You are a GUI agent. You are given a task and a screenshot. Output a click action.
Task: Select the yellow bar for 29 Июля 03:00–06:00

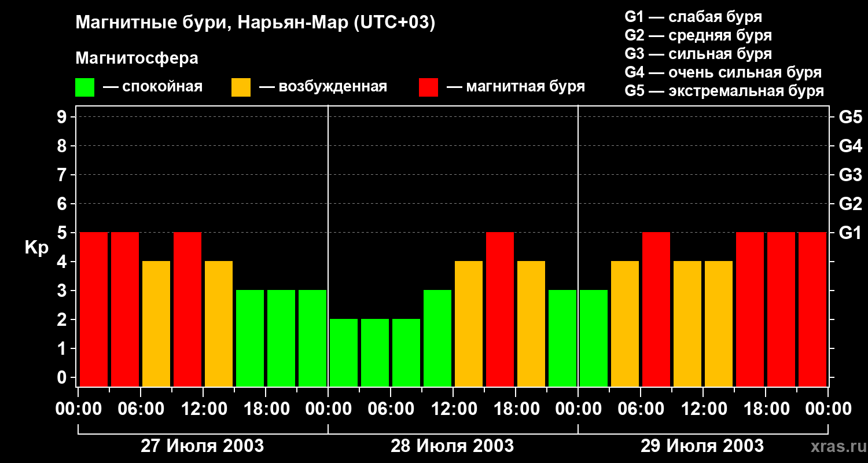(625, 324)
